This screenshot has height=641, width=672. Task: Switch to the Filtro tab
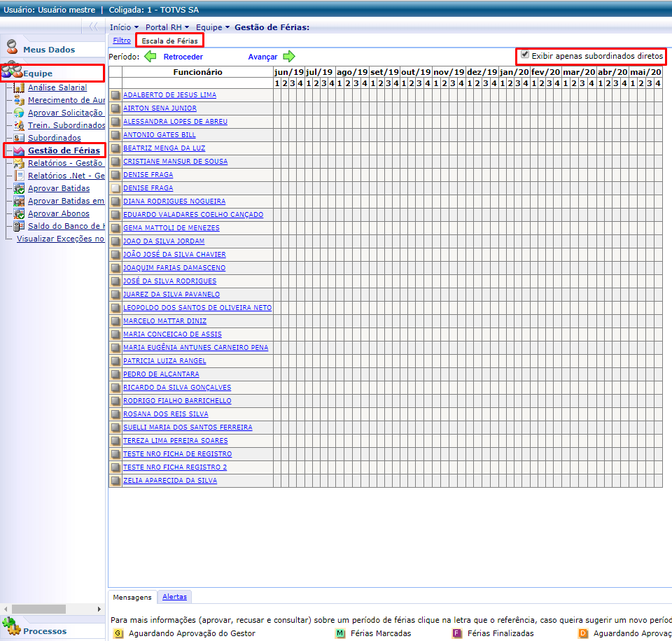(122, 41)
